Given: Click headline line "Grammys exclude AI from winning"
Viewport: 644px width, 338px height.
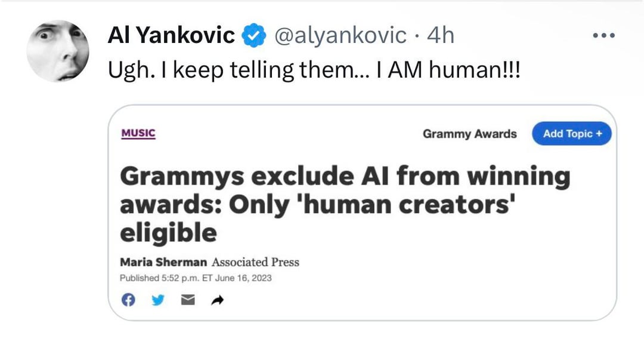Looking at the screenshot, I should click(345, 176).
